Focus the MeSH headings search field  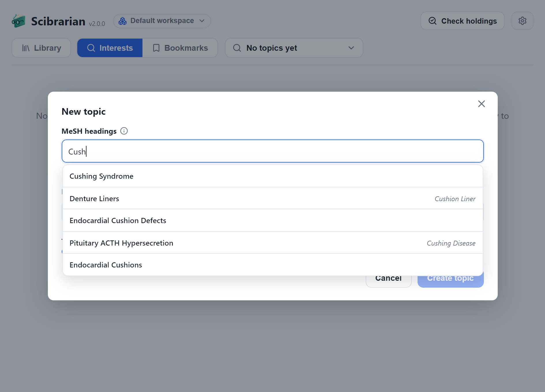[x=272, y=151]
